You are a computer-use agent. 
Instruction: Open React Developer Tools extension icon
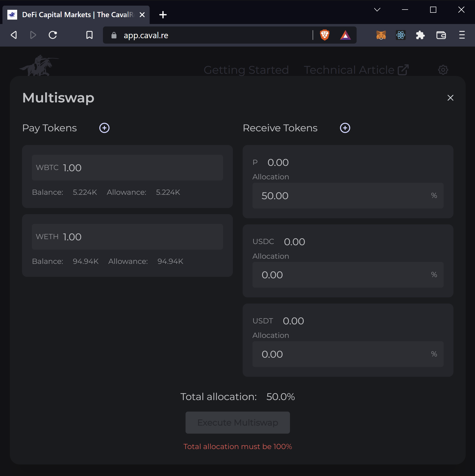point(400,35)
